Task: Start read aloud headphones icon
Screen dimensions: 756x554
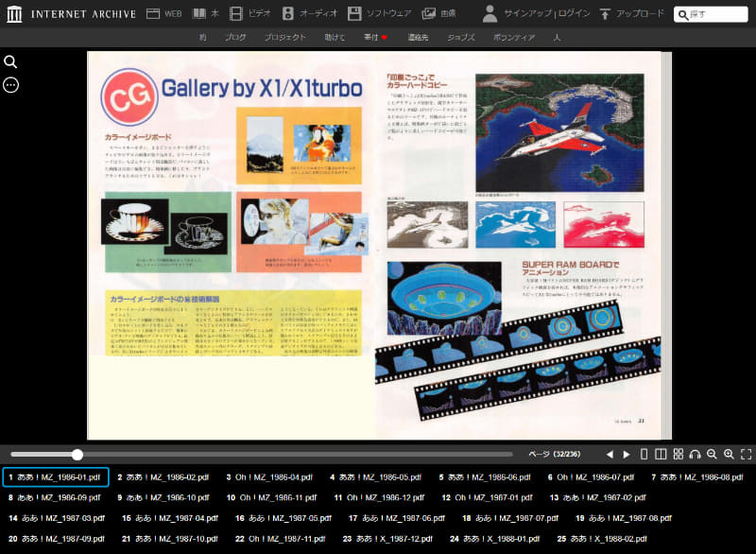Action: coord(695,454)
